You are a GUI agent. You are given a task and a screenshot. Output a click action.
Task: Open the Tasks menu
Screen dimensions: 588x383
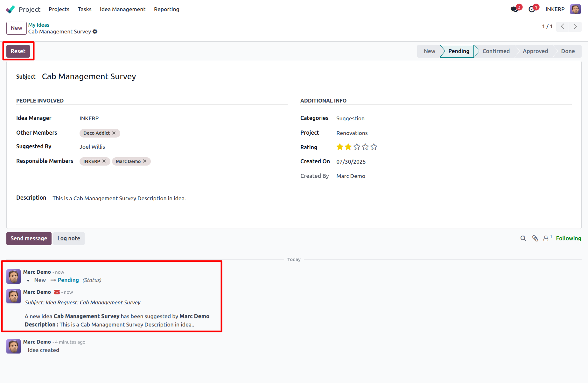click(x=85, y=9)
